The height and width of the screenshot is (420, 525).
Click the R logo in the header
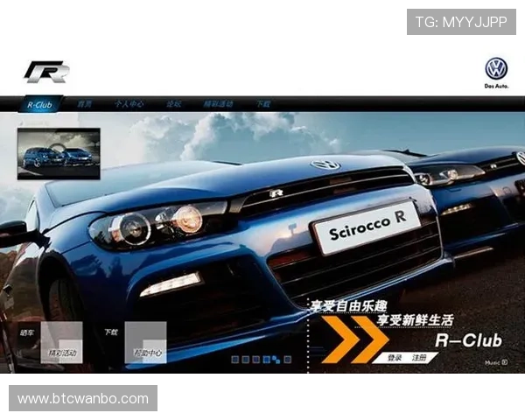point(46,72)
